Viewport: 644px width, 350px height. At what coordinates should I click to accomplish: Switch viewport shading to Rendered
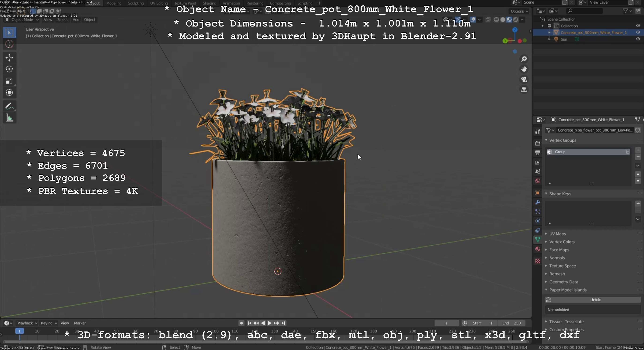tap(516, 20)
